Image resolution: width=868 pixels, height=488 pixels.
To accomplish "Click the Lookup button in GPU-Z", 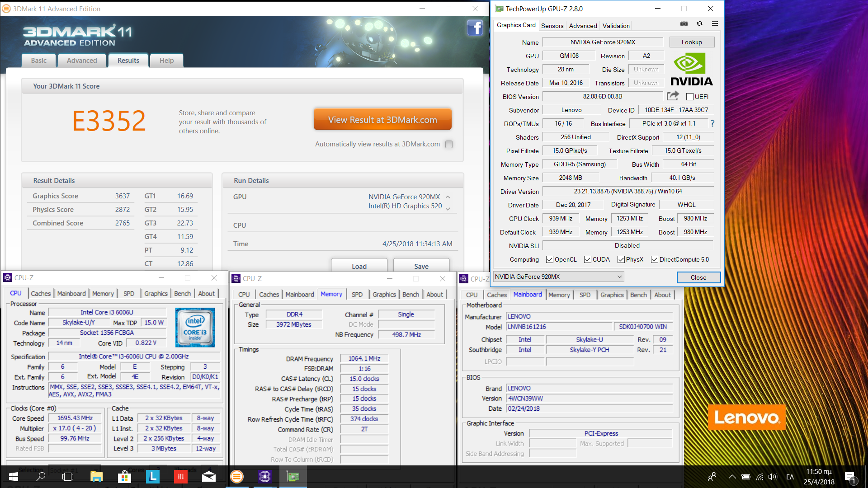I will point(692,42).
